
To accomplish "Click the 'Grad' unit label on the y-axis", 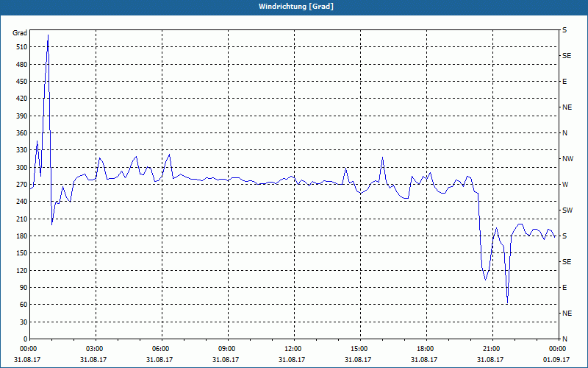I will coord(20,33).
